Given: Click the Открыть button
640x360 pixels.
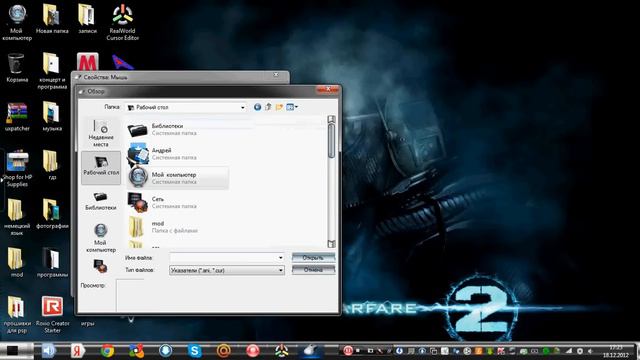Looking at the screenshot, I should (313, 258).
